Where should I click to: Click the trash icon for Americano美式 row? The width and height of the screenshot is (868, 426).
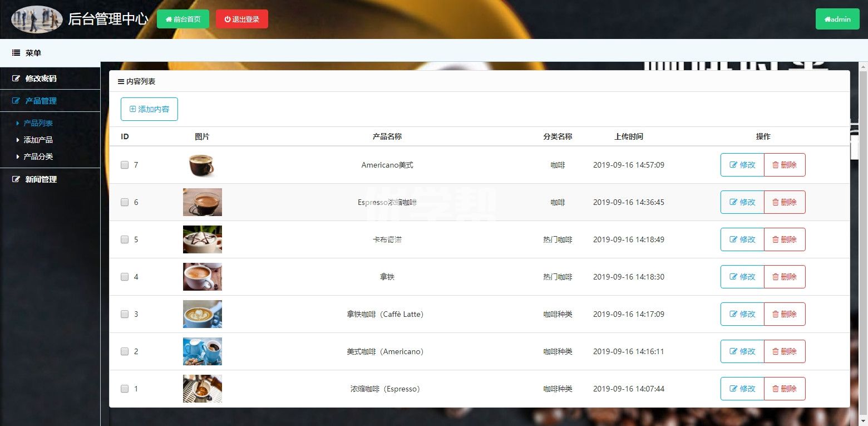click(775, 165)
